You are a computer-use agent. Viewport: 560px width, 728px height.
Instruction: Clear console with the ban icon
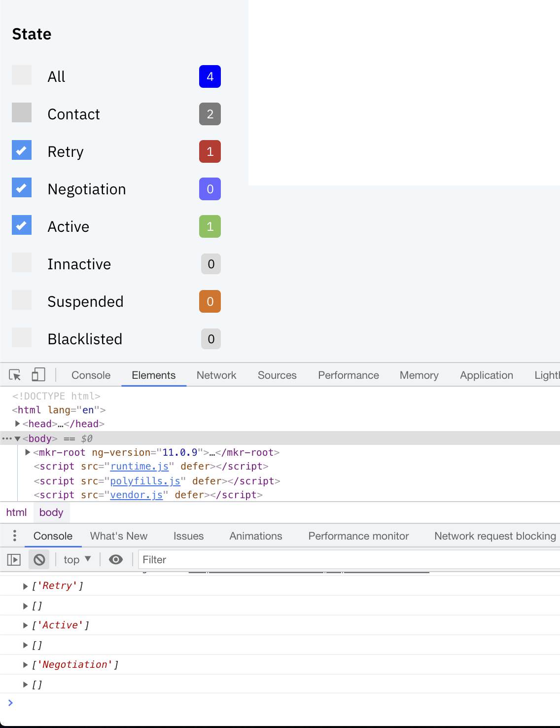pos(39,559)
